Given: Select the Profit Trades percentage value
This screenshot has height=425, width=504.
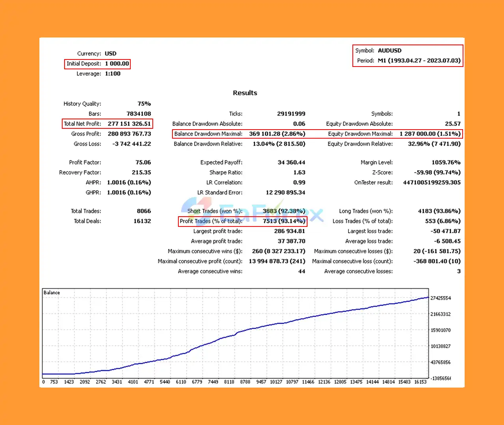Looking at the screenshot, I should (x=284, y=221).
